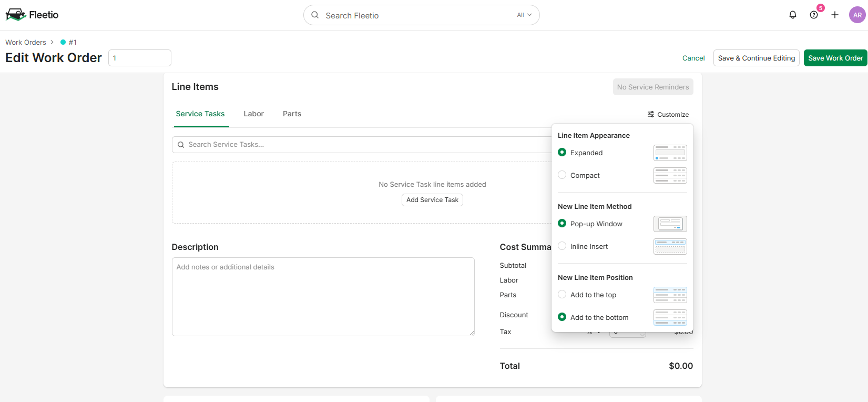Click the Edit Work Order heading
The width and height of the screenshot is (868, 402).
tap(54, 58)
